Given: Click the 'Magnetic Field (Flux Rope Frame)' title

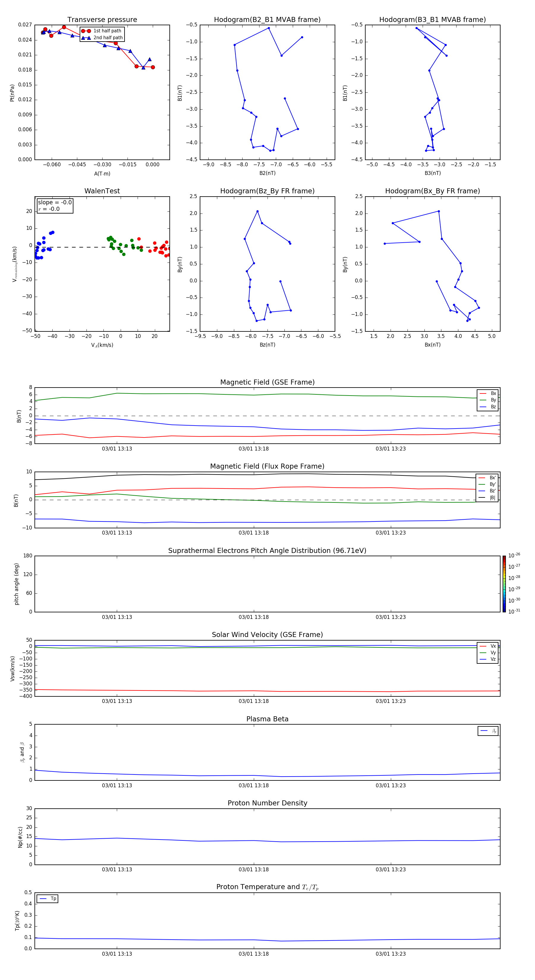Looking at the screenshot, I should pyautogui.click(x=267, y=467).
